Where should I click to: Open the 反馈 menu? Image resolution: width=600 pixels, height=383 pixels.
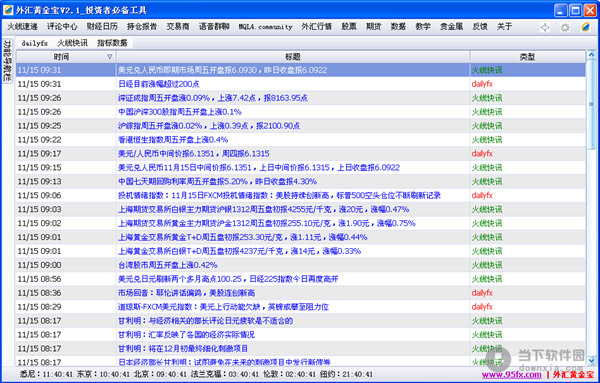tap(480, 26)
